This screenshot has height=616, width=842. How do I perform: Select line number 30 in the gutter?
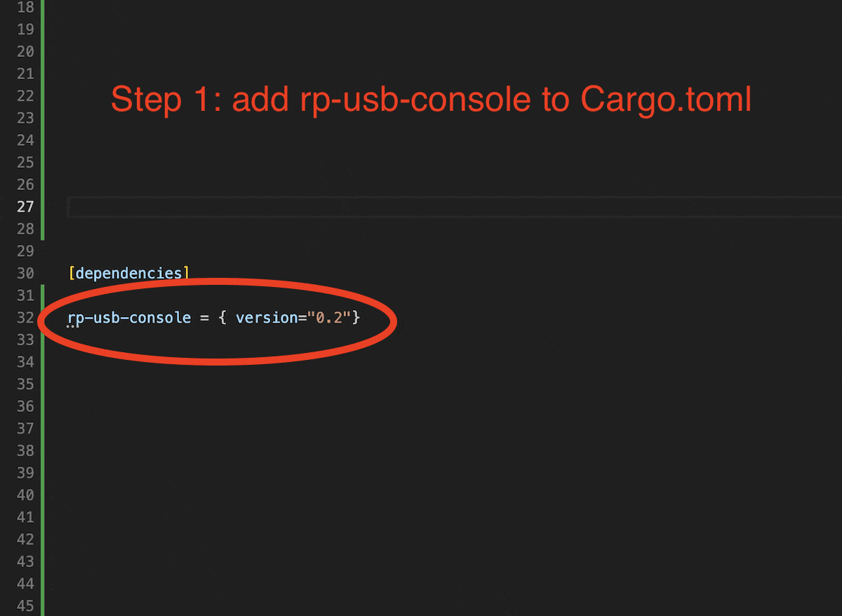25,274
